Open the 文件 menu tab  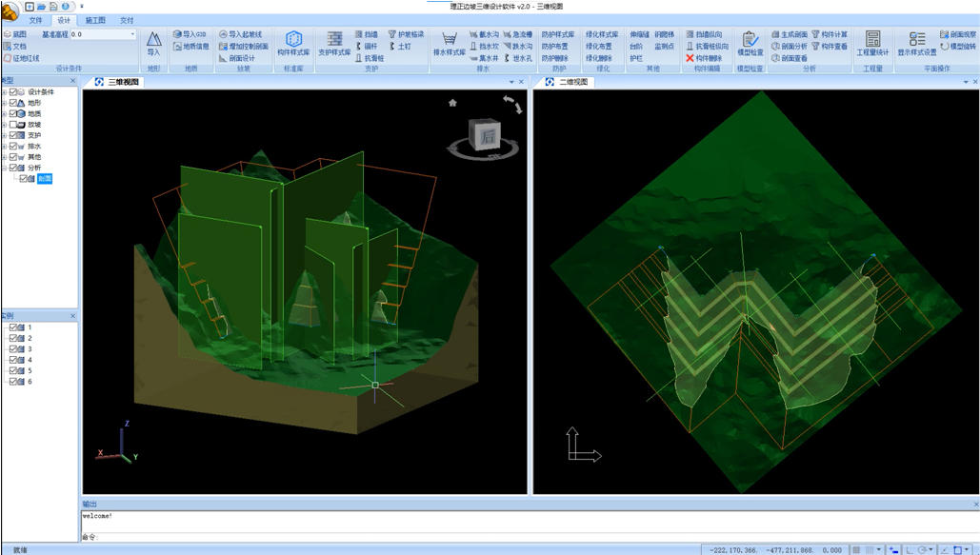pos(36,20)
